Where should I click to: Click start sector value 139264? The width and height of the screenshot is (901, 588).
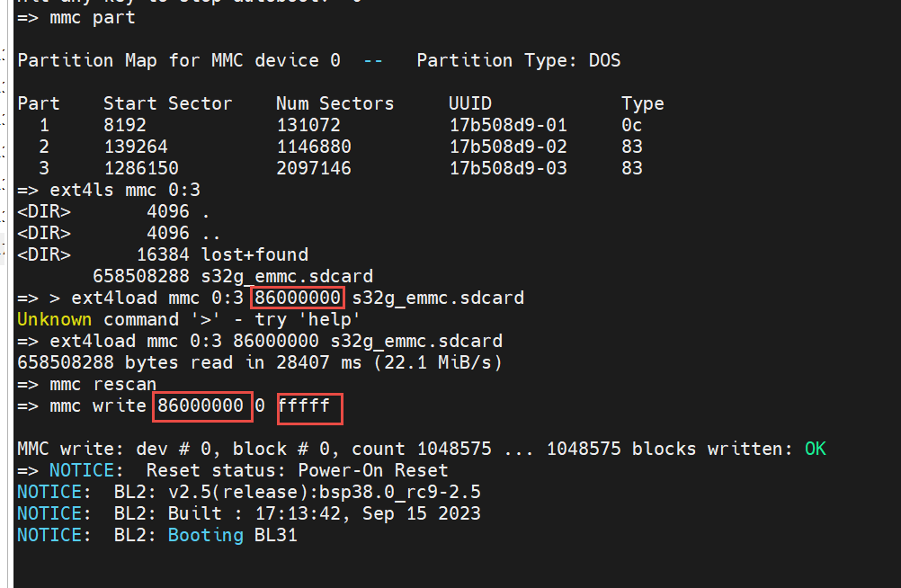click(x=135, y=147)
